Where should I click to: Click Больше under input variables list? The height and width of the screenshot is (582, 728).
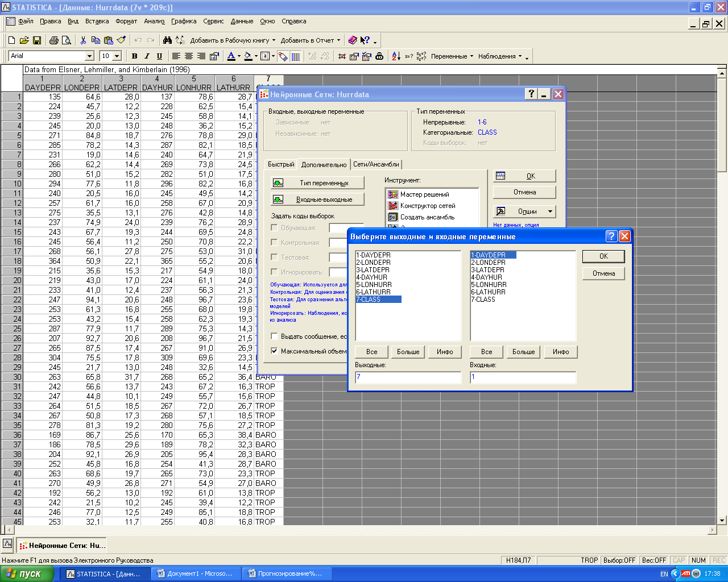[x=523, y=352]
